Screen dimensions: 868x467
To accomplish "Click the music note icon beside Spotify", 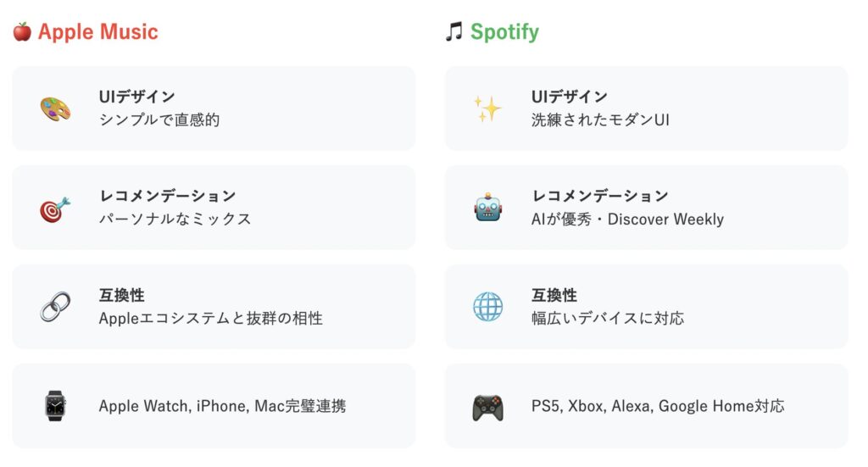I will [454, 31].
